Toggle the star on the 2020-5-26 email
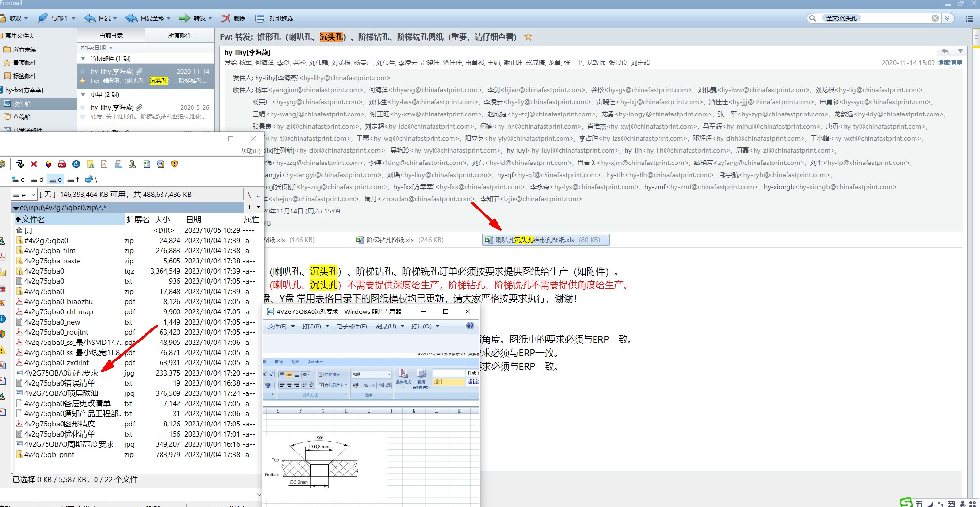This screenshot has height=507, width=980. [82, 117]
